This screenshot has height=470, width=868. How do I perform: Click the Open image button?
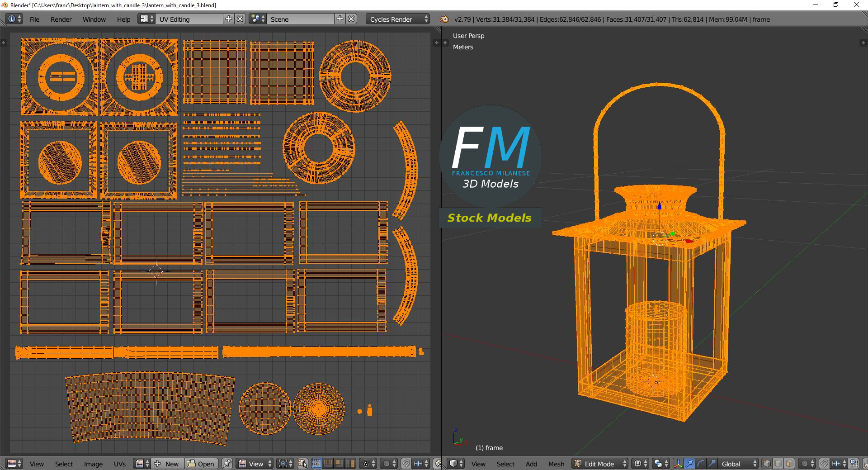pyautogui.click(x=201, y=464)
